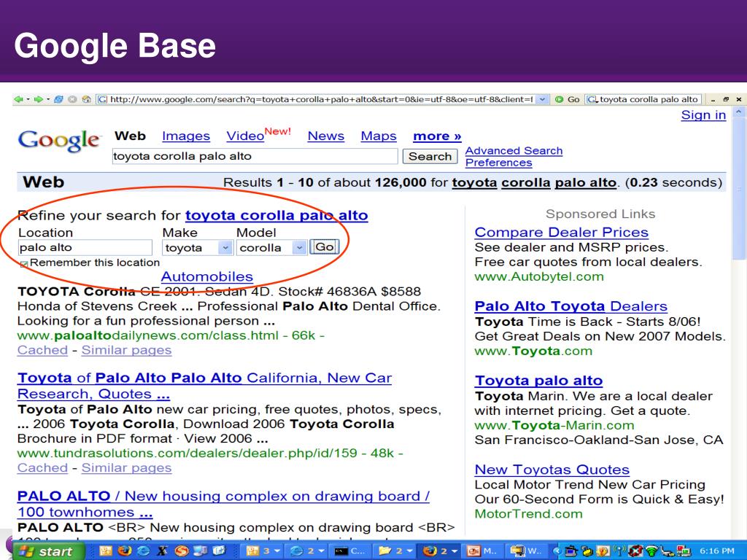Open the folder taskbar group showing '2'
The image size is (747, 560).
tap(395, 551)
